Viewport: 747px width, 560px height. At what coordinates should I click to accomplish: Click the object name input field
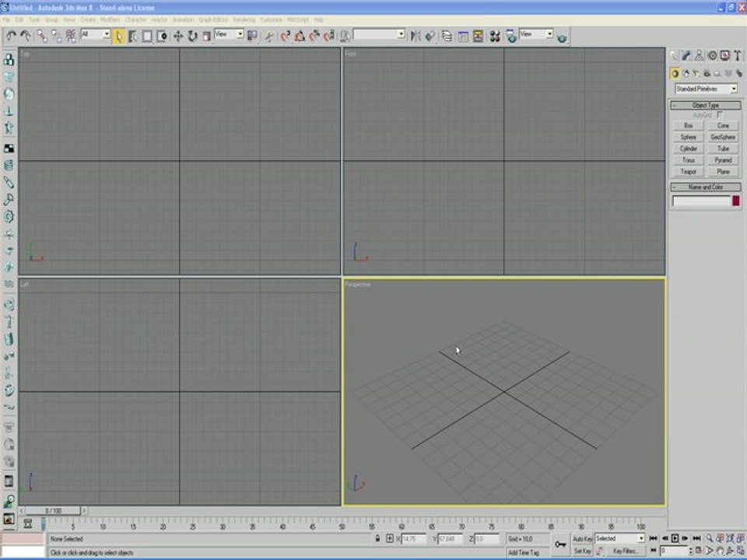pyautogui.click(x=701, y=201)
